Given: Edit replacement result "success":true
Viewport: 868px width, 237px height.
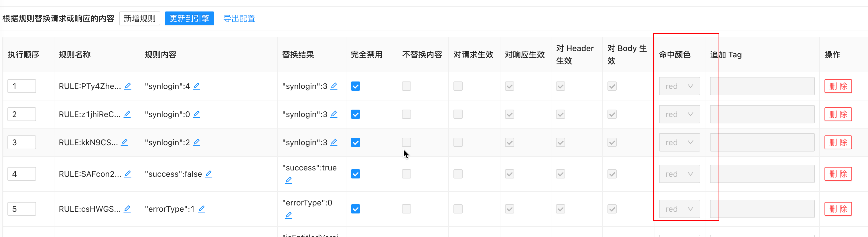Looking at the screenshot, I should tap(289, 180).
